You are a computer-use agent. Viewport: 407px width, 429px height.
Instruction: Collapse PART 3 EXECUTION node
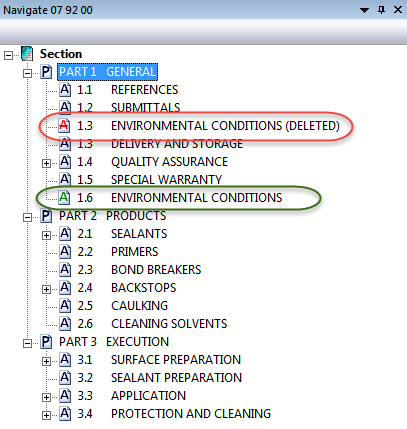coord(27,343)
